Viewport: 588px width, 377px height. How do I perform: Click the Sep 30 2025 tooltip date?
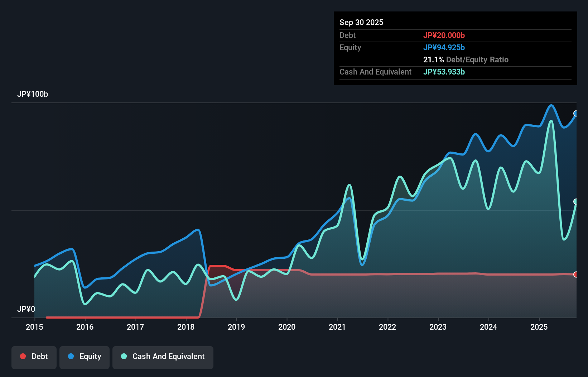(x=361, y=22)
